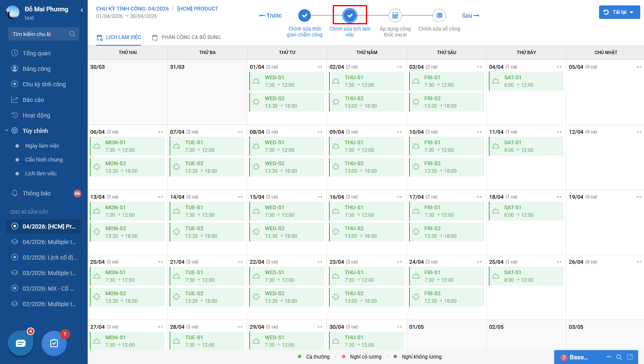This screenshot has height=364, width=644.
Task: Search in the Base chat widget
Action: tap(619, 357)
